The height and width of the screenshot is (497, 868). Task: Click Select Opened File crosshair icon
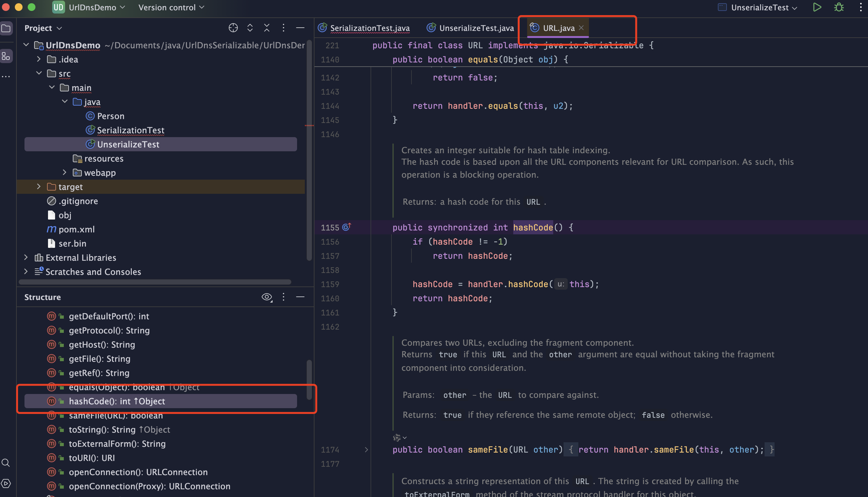pos(233,28)
